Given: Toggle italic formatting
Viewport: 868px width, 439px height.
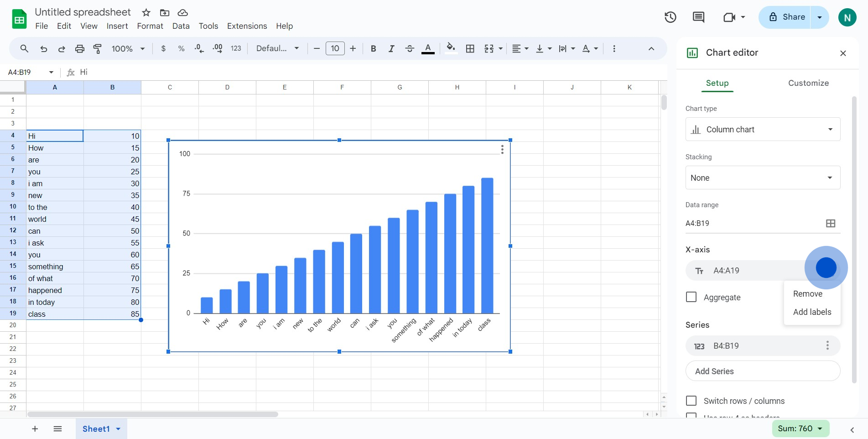Looking at the screenshot, I should [x=391, y=49].
